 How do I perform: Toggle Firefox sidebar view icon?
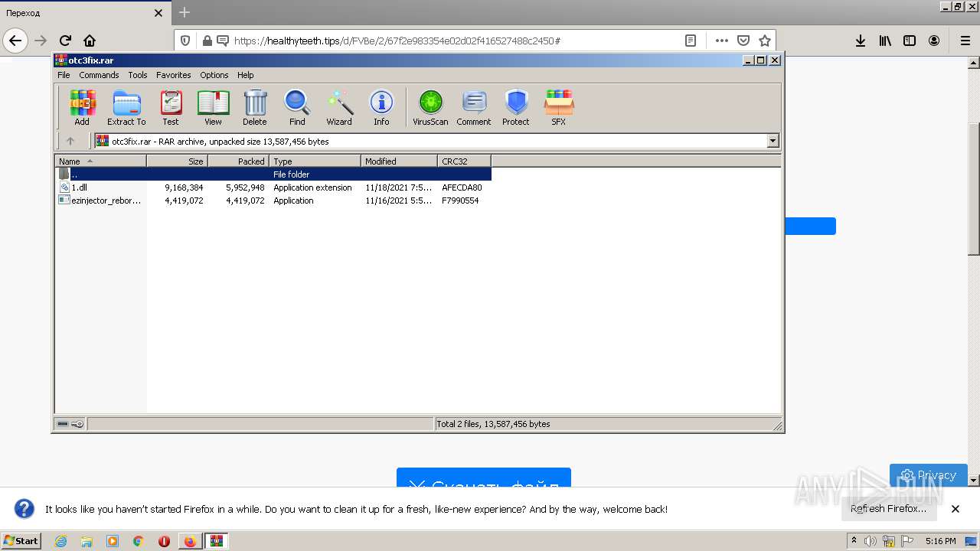[910, 41]
